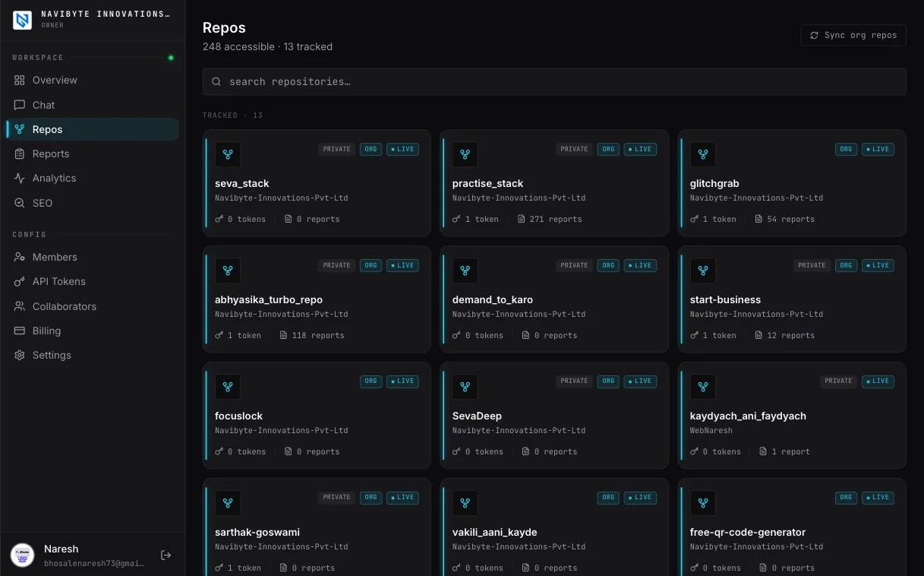924x576 pixels.
Task: Click the Billing card icon
Action: [20, 331]
